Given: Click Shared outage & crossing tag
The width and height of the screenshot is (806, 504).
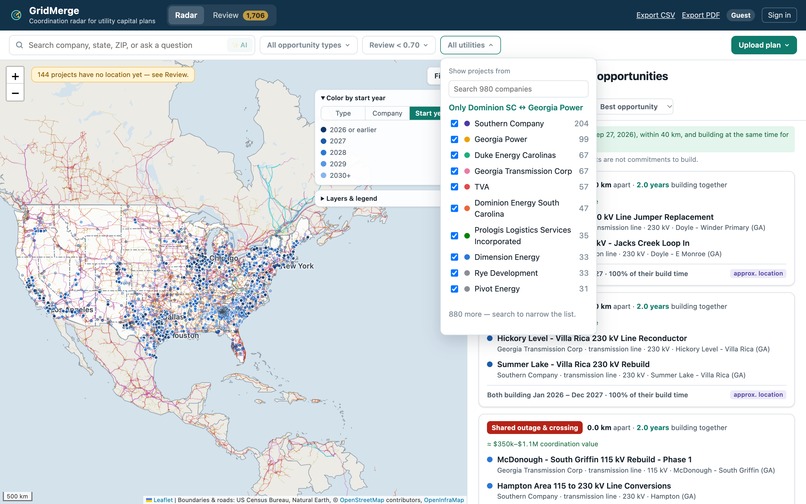Looking at the screenshot, I should tap(535, 427).
